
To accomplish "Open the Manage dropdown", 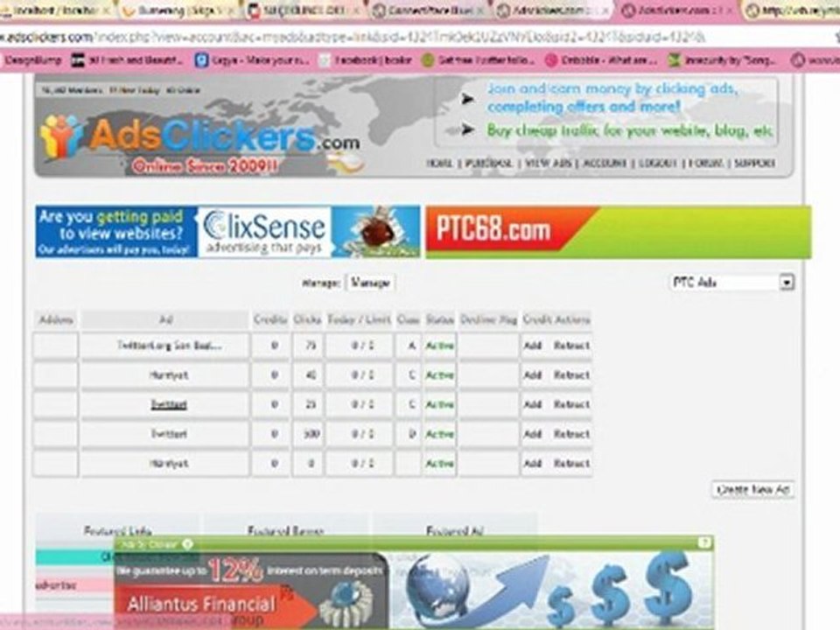I will point(370,283).
